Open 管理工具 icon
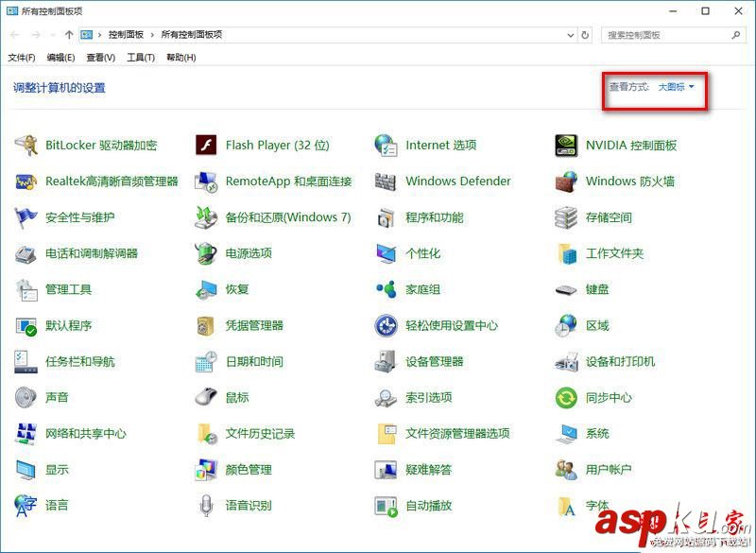 pos(26,290)
